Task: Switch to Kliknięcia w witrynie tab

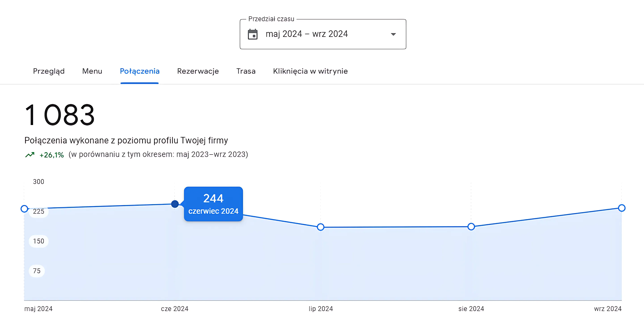Action: coord(310,71)
